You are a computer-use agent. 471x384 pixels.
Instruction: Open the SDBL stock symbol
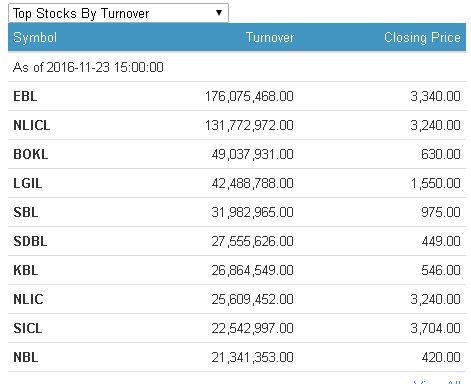tap(30, 241)
